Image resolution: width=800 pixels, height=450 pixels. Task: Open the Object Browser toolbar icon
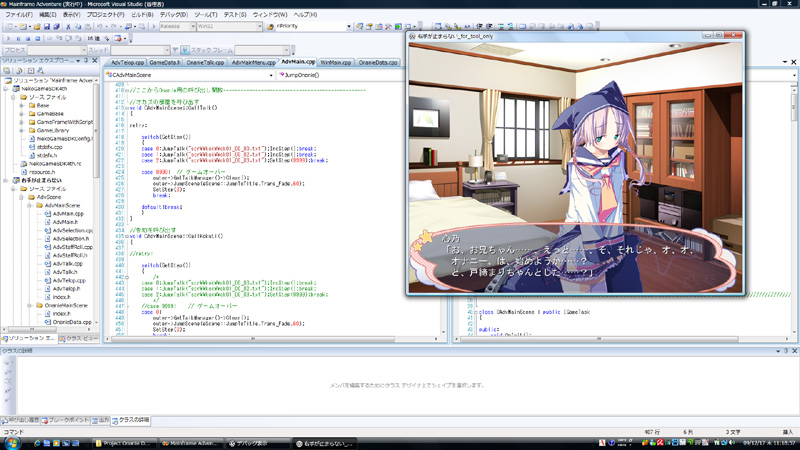click(379, 27)
